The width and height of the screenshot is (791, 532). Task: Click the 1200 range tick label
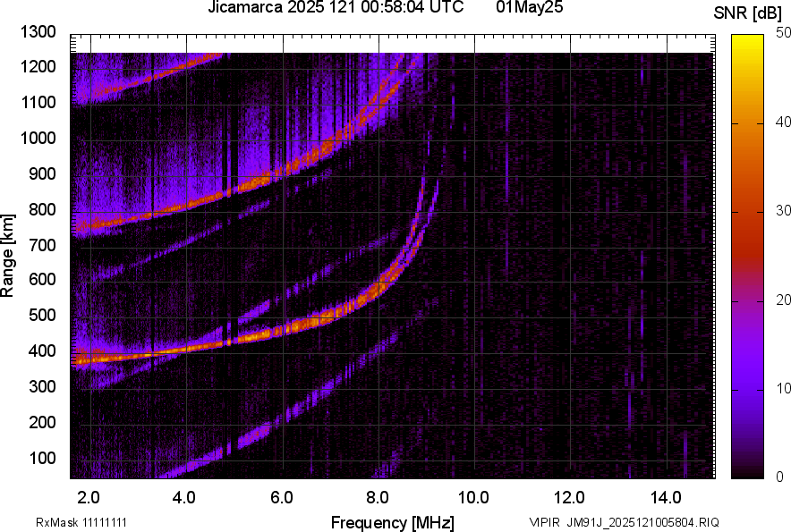click(38, 66)
